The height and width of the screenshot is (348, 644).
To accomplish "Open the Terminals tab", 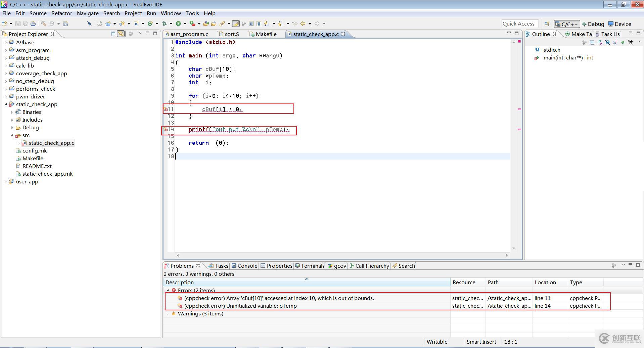I will point(310,266).
